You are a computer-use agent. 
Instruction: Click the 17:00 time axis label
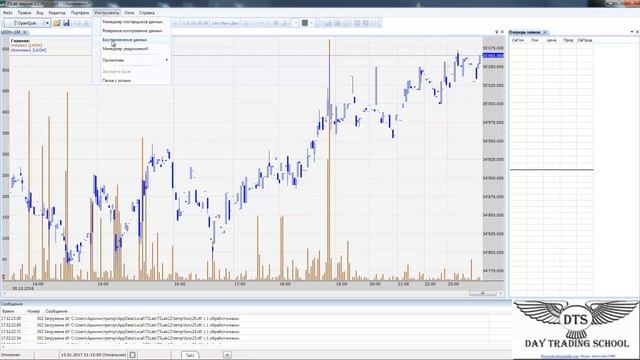[x=240, y=284]
